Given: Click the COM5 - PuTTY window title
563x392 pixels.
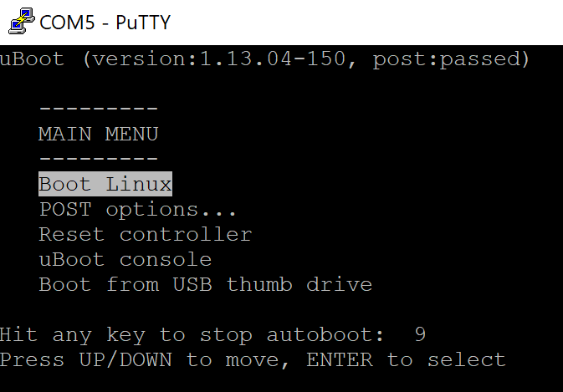Looking at the screenshot, I should click(x=105, y=23).
